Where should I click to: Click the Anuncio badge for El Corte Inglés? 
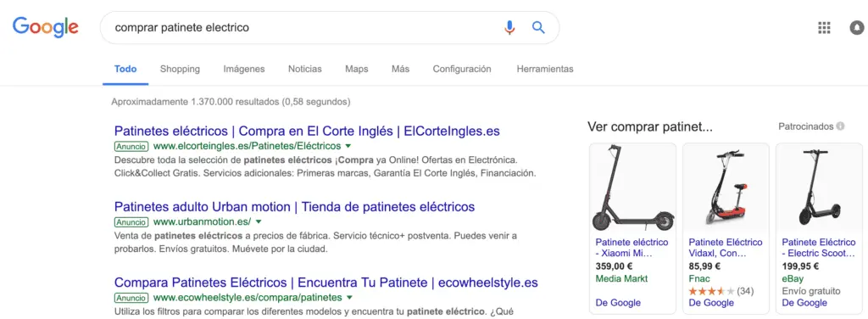[x=131, y=146]
